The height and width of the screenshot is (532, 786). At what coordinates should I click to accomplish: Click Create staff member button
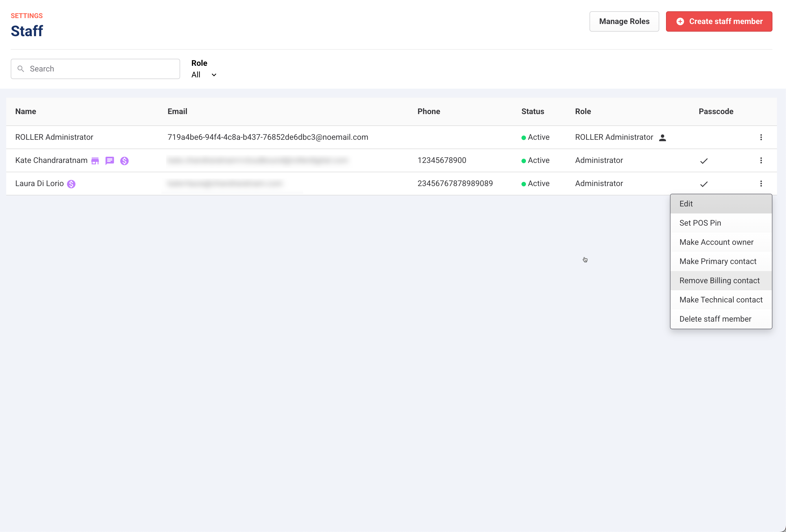tap(719, 21)
